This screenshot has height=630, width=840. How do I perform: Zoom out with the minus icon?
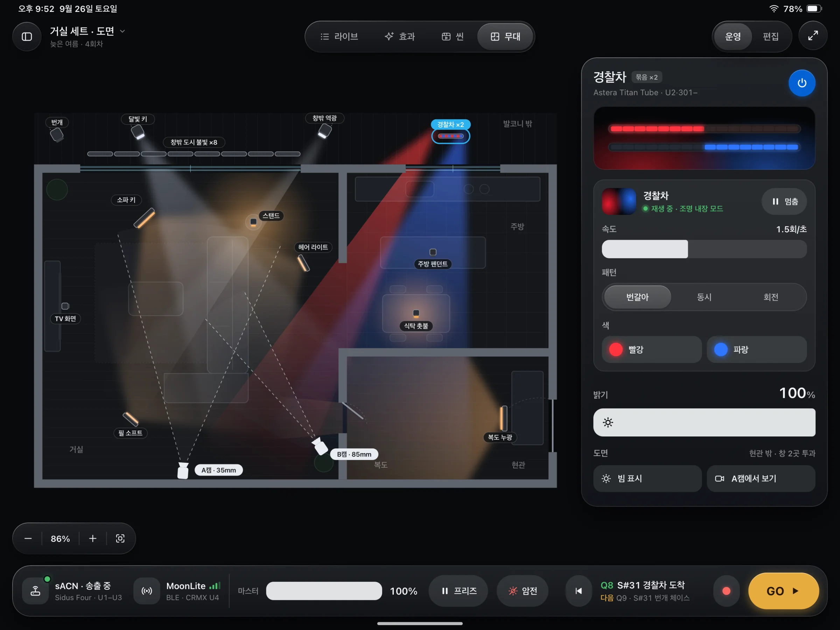[28, 539]
